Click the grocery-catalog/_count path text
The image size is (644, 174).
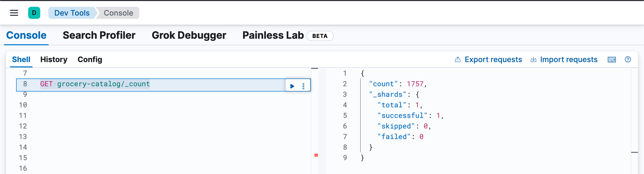103,84
